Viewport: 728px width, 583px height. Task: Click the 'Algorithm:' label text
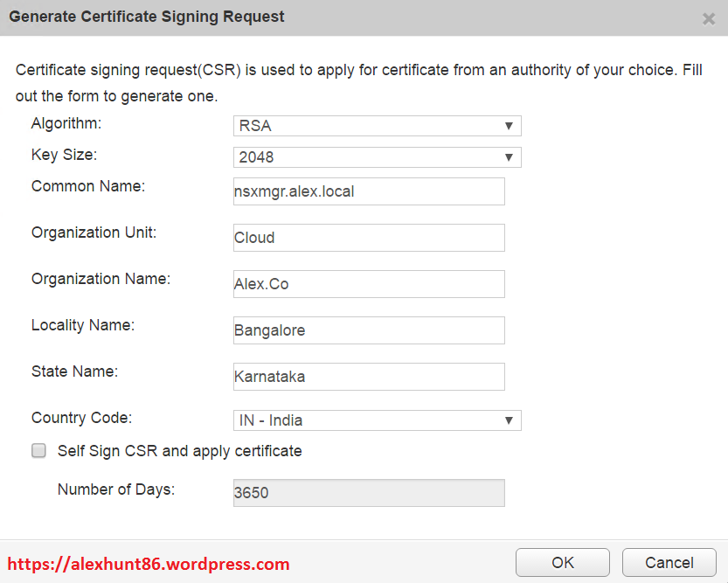point(66,123)
